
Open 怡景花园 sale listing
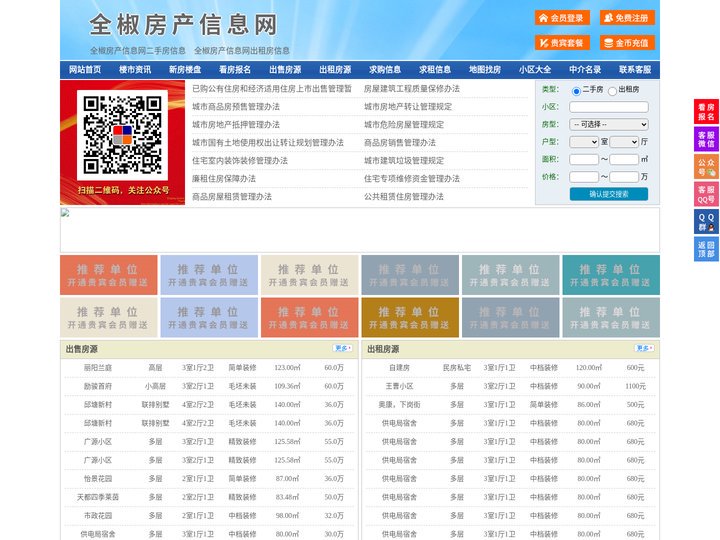pyautogui.click(x=98, y=478)
